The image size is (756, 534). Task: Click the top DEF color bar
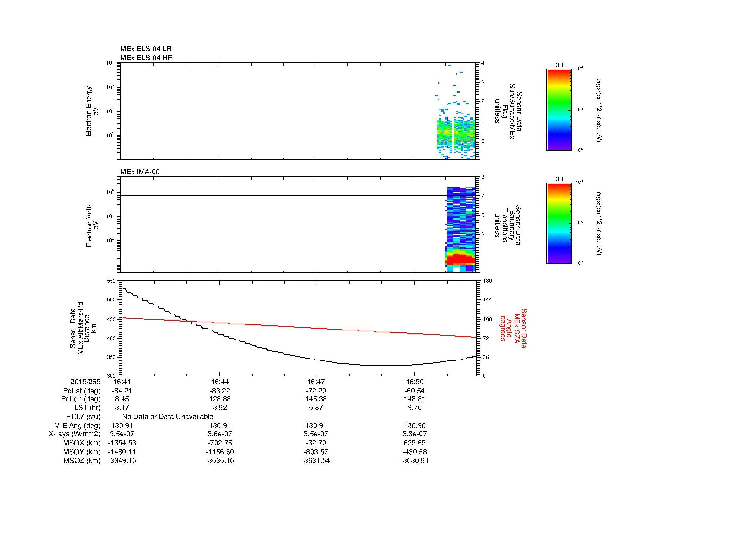559,110
